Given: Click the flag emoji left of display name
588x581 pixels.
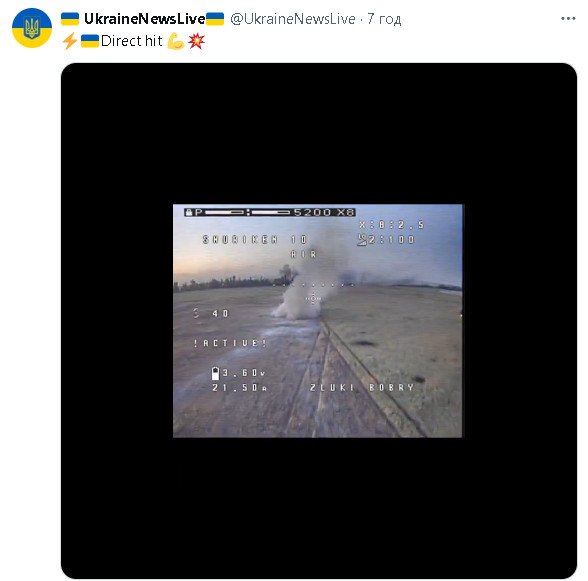Looking at the screenshot, I should coord(70,19).
